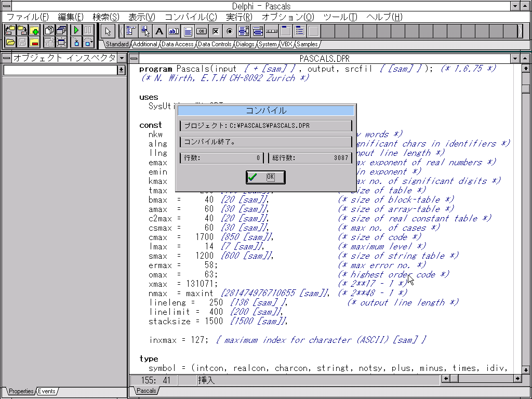Select the arrow pointer tool in palette

tap(108, 32)
